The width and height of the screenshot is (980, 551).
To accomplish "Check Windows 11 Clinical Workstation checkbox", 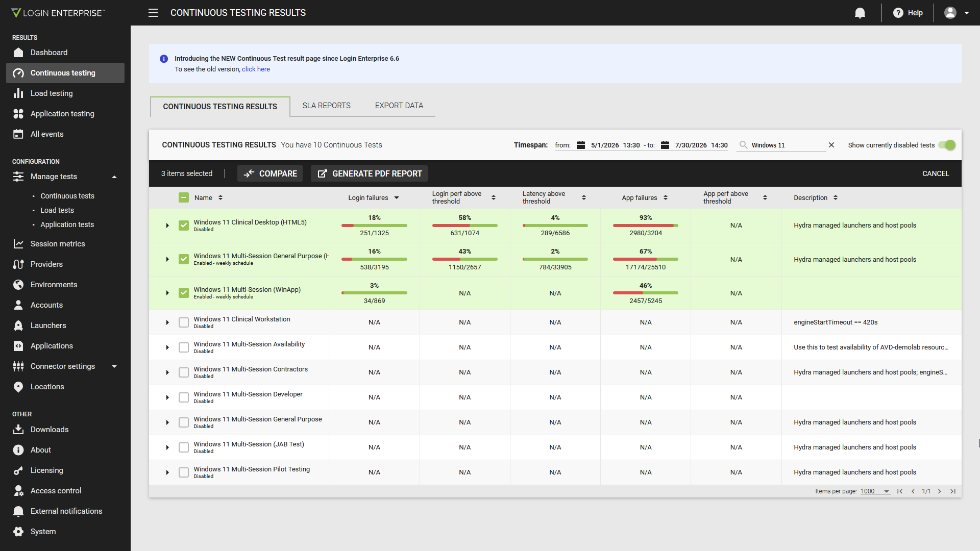I will [x=184, y=322].
